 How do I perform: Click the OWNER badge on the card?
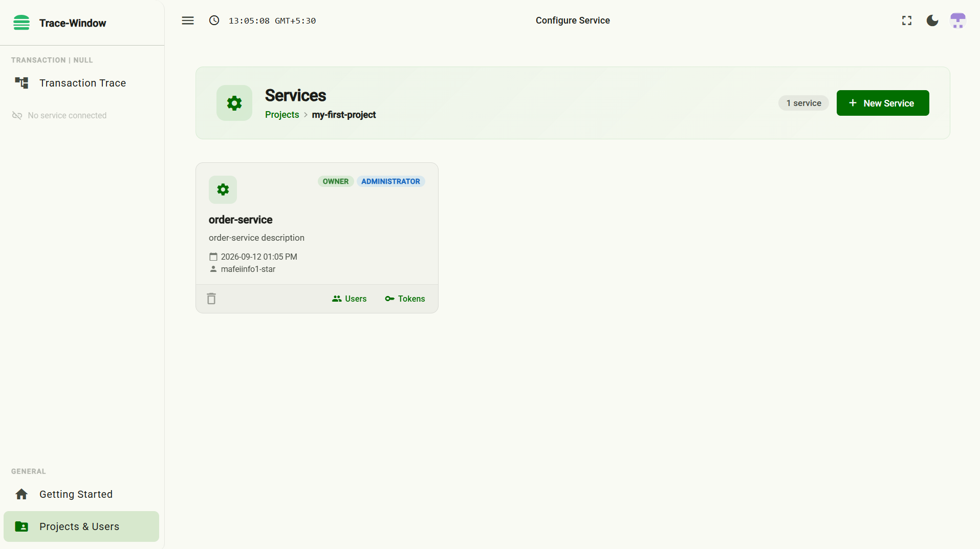pyautogui.click(x=336, y=181)
